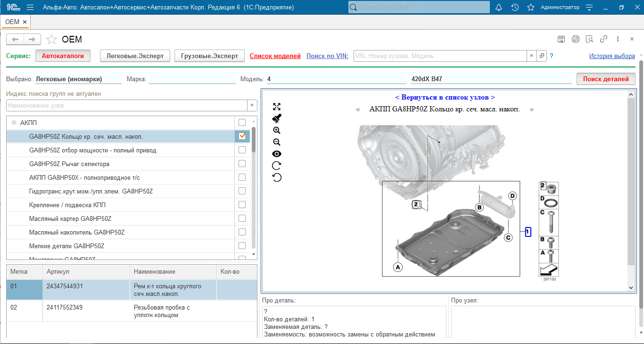Click callout 1 on the diagram

pyautogui.click(x=528, y=232)
